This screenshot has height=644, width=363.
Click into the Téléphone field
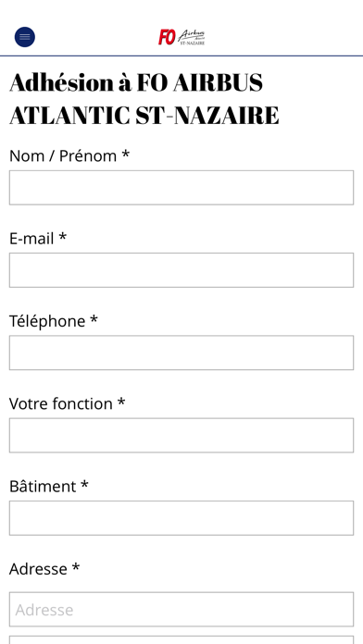point(181,353)
